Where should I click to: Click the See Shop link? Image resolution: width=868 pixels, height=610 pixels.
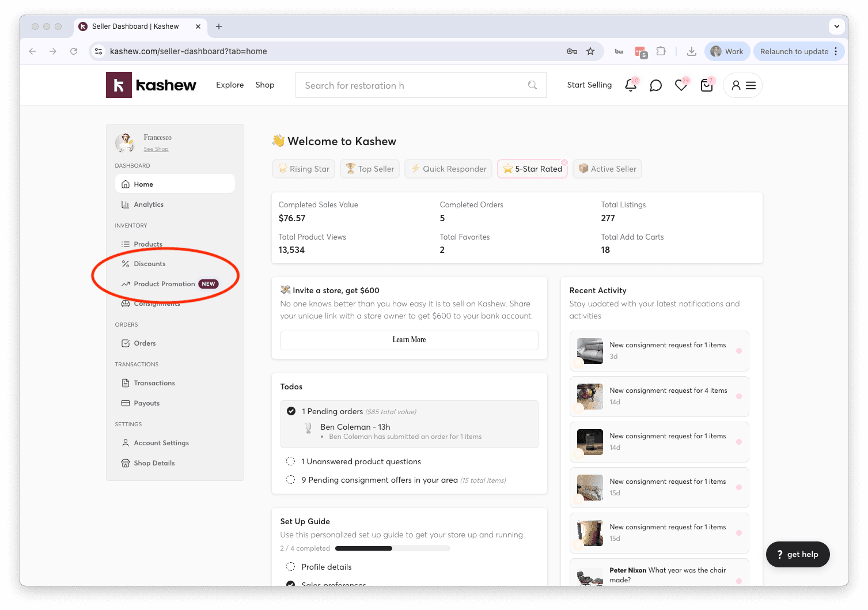pos(156,149)
